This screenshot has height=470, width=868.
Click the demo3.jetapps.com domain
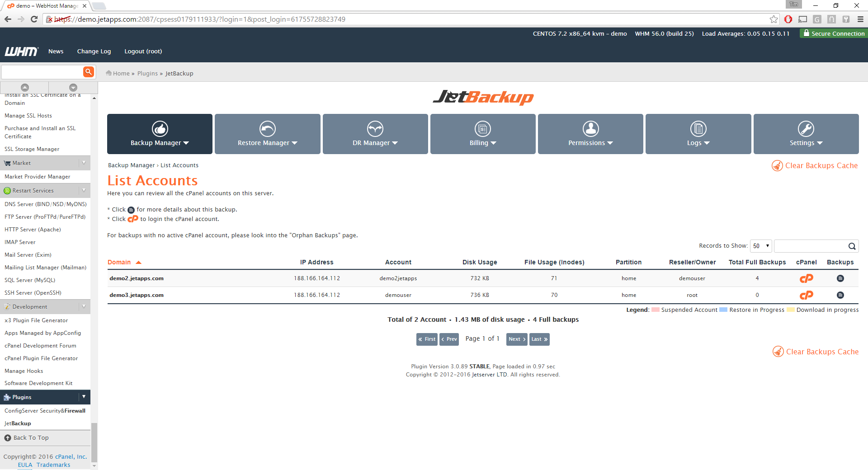tap(137, 295)
